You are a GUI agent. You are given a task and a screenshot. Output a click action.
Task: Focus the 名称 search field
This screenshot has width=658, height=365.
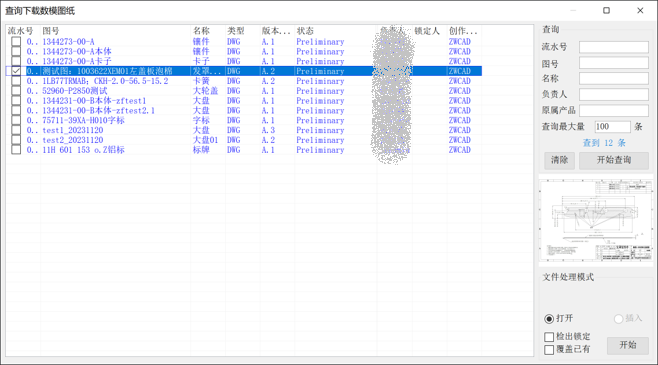tap(614, 78)
